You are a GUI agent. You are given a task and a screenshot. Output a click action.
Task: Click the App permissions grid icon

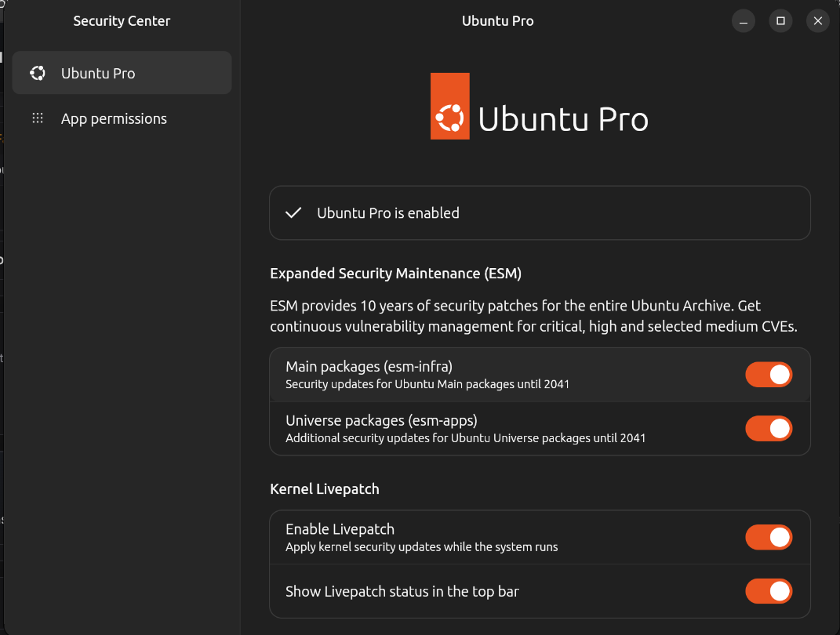click(x=38, y=118)
